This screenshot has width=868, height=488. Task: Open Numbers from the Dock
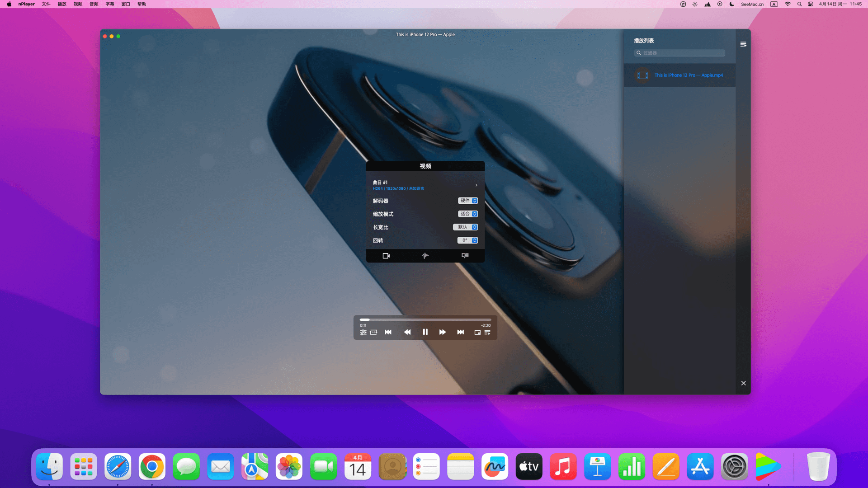point(632,466)
